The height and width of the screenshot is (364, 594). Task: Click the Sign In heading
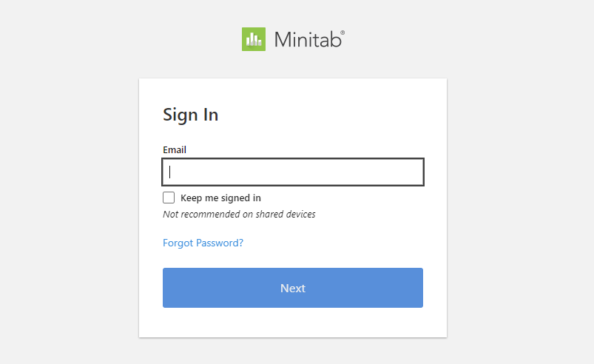coord(190,115)
